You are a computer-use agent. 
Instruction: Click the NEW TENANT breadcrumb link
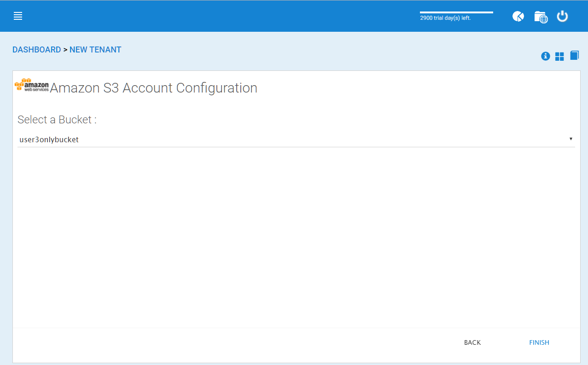95,50
